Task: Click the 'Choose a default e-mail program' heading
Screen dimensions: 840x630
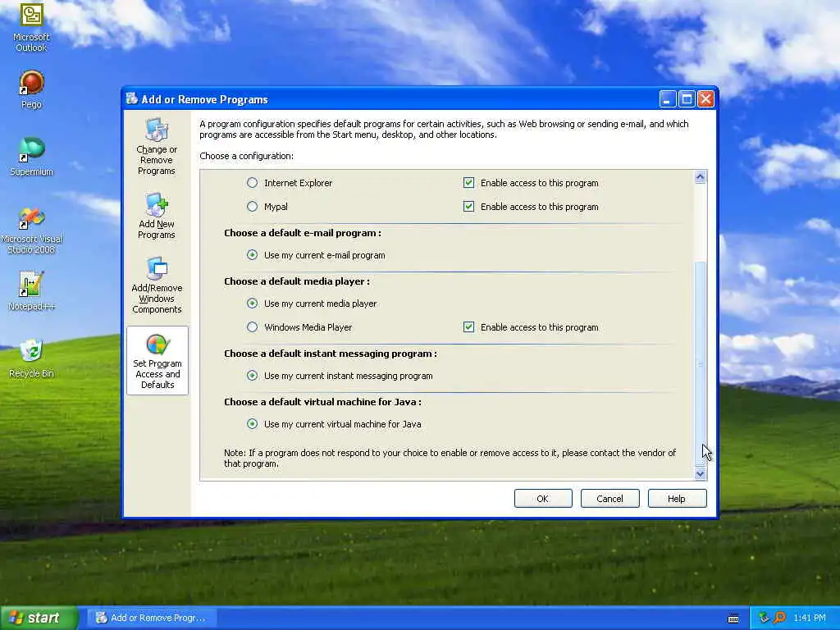Action: 303,233
